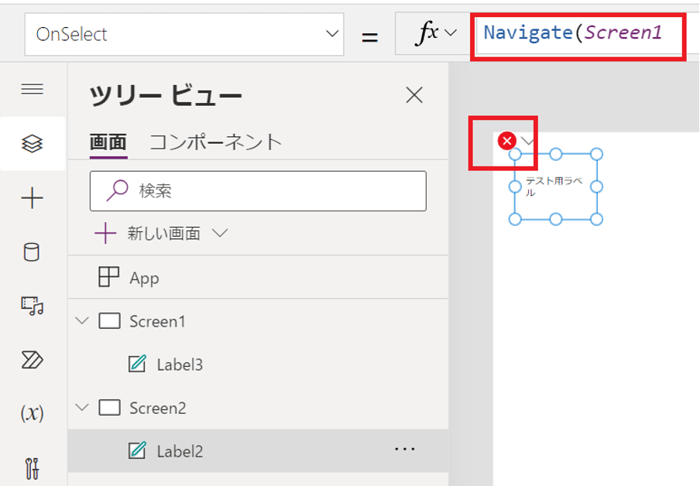
Task: Open the new screen chevron dropdown
Action: tap(220, 233)
